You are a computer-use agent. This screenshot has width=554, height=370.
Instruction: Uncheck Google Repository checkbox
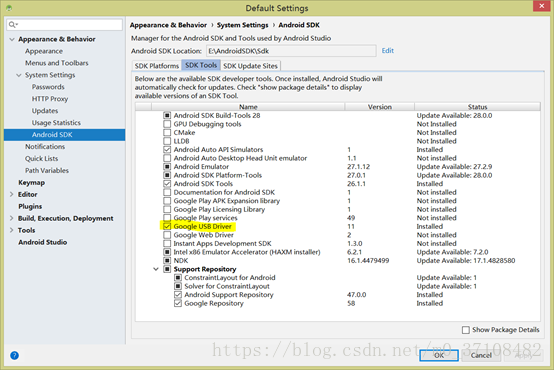[178, 303]
